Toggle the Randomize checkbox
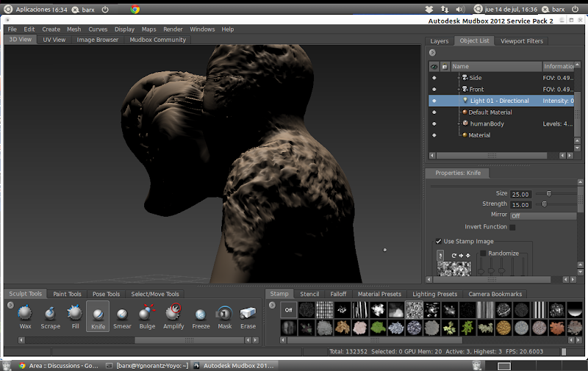 click(483, 253)
